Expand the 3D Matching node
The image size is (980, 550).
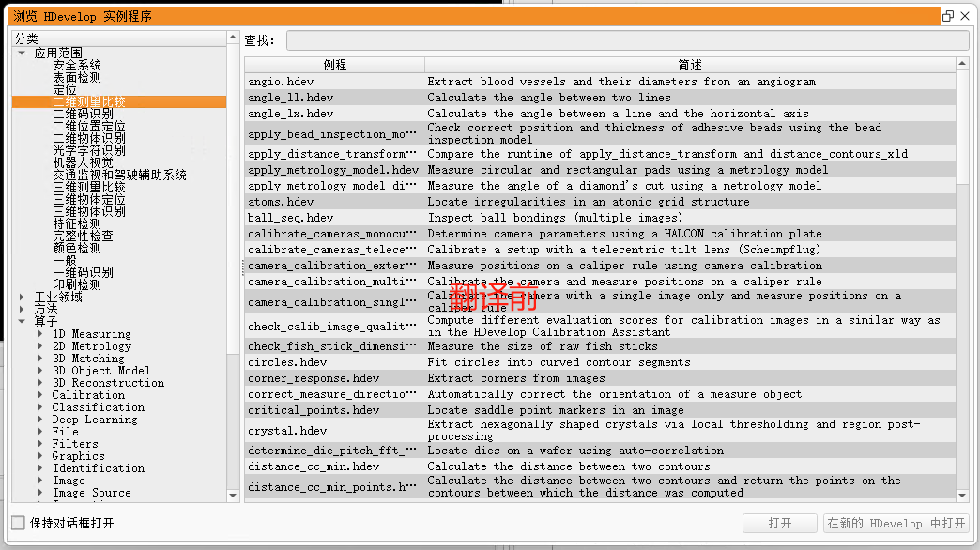[x=40, y=359]
